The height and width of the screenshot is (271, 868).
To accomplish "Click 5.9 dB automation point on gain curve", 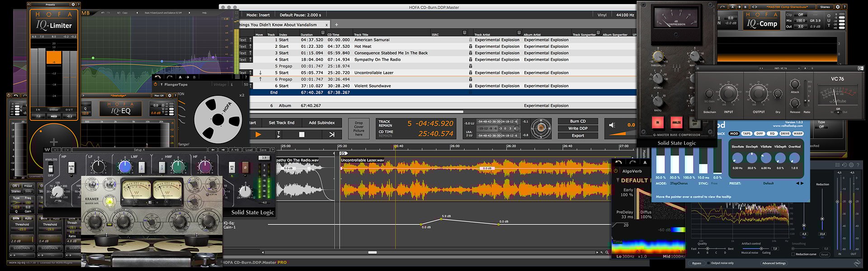I will click(441, 220).
